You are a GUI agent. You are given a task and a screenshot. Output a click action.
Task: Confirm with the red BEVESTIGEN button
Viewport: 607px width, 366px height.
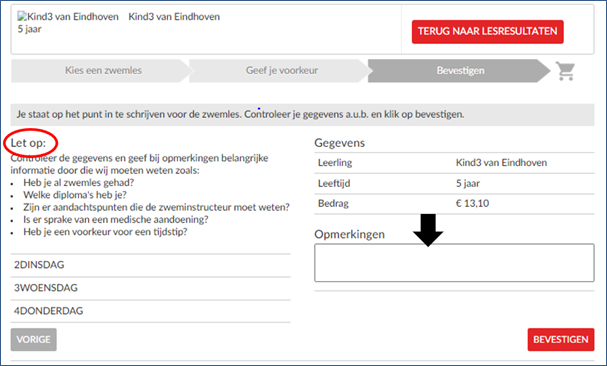coord(561,339)
